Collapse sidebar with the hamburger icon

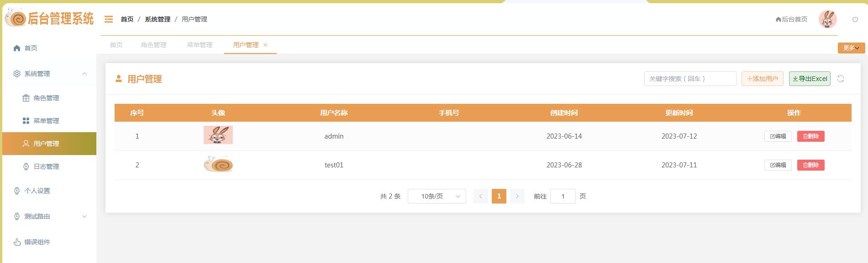109,19
